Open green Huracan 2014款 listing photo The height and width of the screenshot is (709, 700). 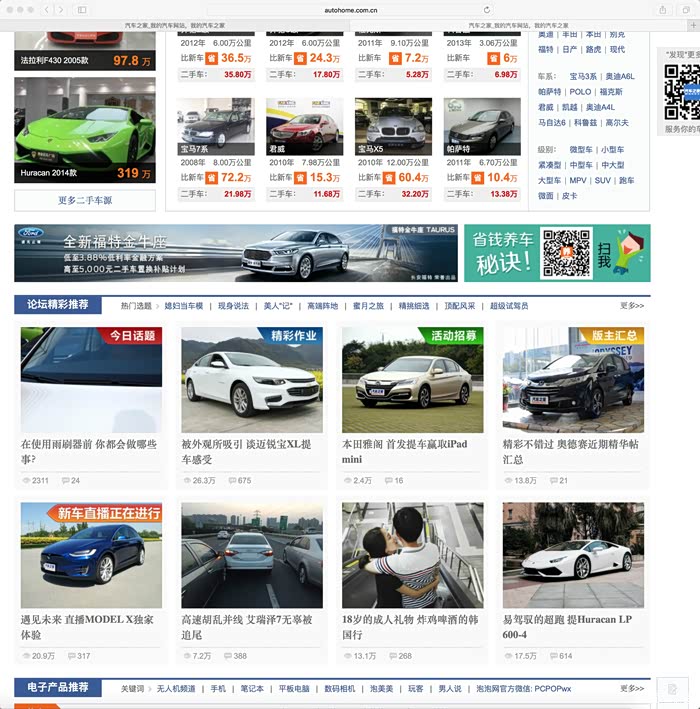coord(85,130)
